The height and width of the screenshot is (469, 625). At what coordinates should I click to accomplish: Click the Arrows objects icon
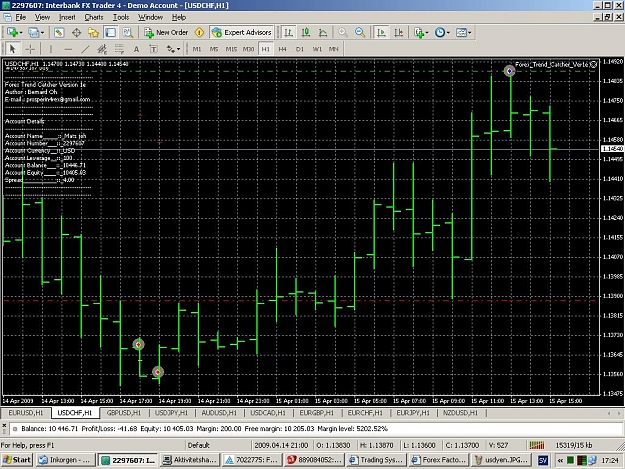point(171,49)
